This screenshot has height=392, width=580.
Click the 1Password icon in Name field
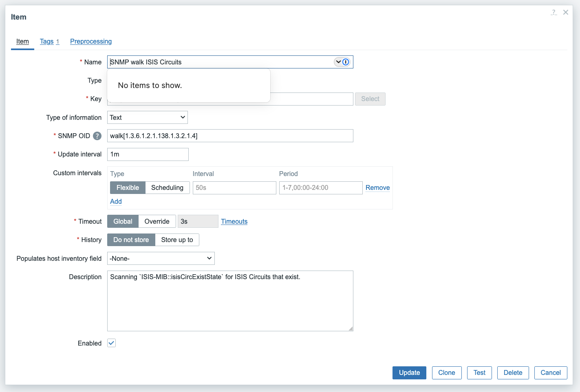(346, 62)
